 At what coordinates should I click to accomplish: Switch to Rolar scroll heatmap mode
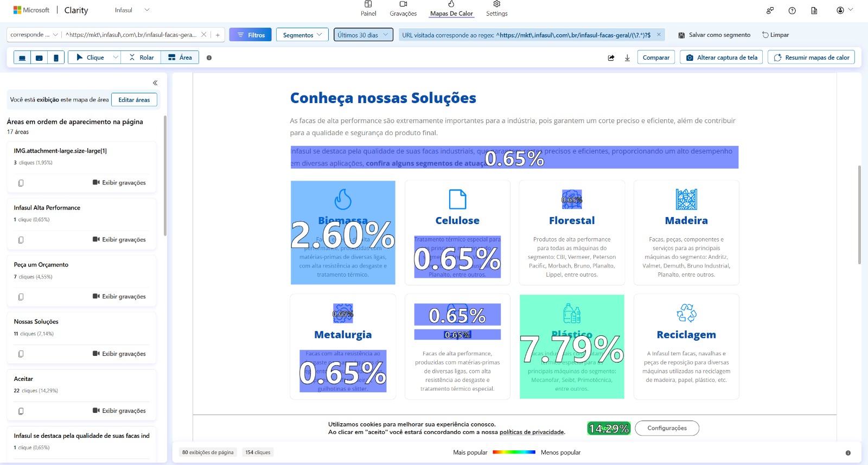click(142, 58)
